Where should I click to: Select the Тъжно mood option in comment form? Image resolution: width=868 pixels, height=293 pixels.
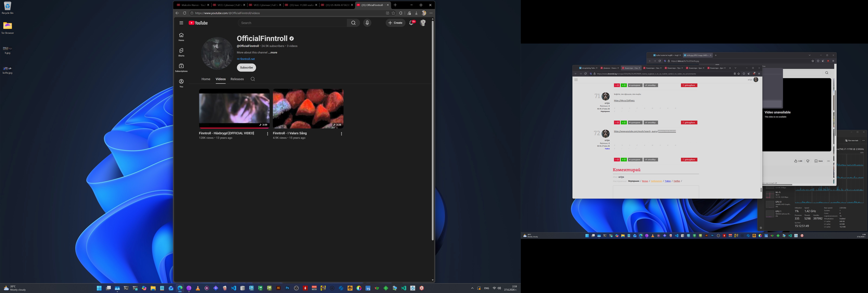click(668, 181)
